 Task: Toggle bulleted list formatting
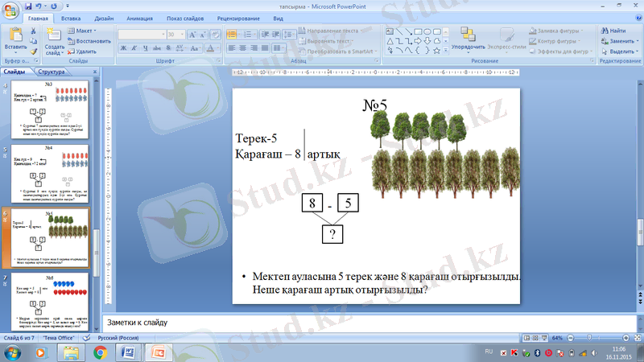click(x=232, y=35)
